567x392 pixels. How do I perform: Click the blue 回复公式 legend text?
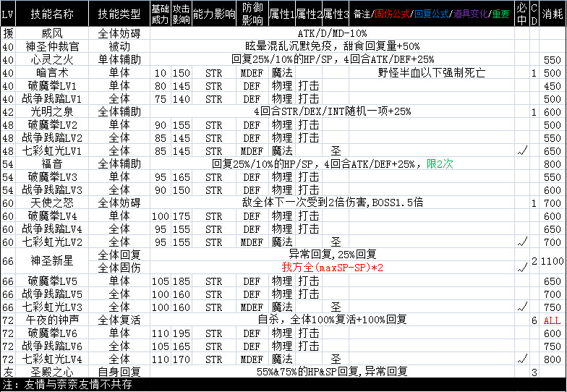[432, 14]
